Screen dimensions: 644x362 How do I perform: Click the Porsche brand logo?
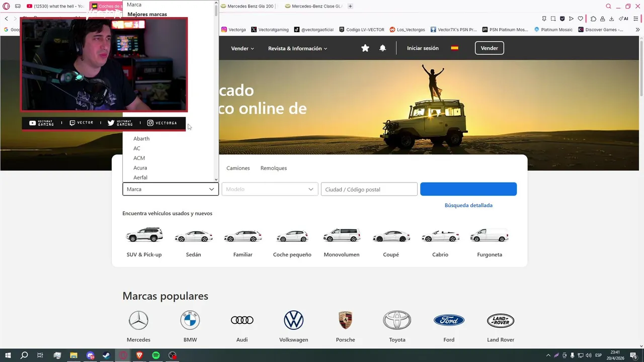tap(345, 320)
